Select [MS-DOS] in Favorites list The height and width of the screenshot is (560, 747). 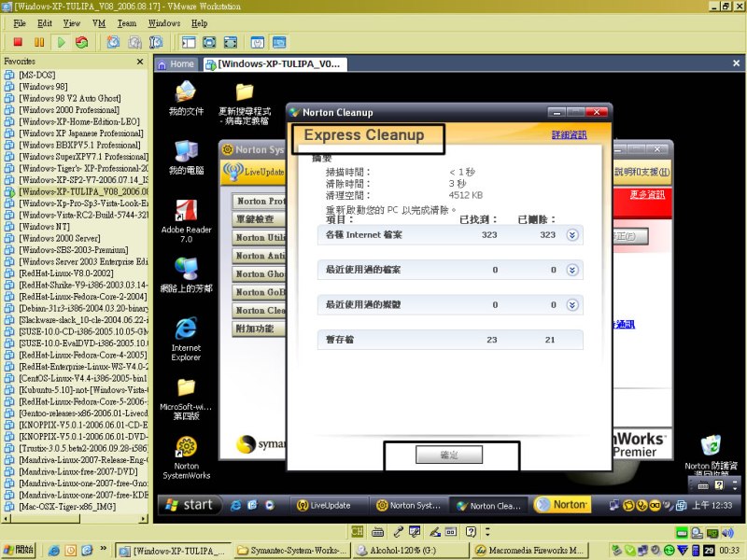coord(36,75)
